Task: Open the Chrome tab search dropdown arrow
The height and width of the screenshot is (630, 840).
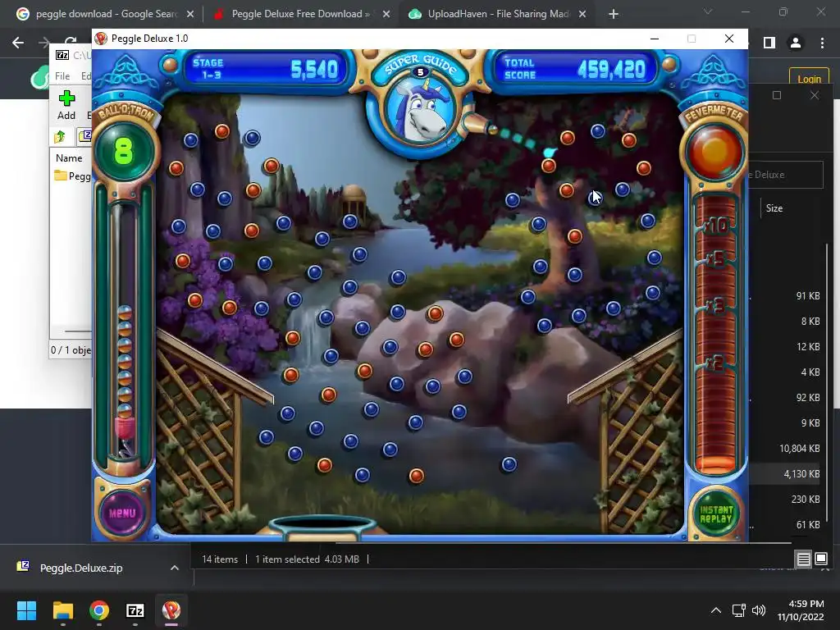Action: (x=708, y=11)
